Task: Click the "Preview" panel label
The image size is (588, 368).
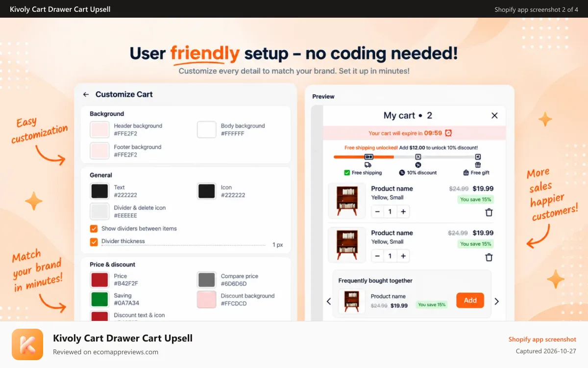Action: [x=323, y=97]
